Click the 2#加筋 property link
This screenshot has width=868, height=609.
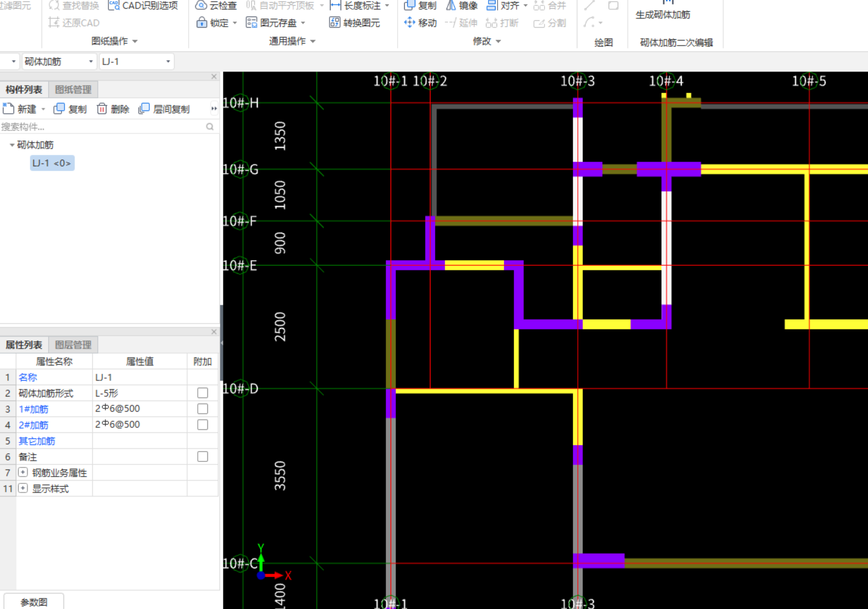click(33, 425)
